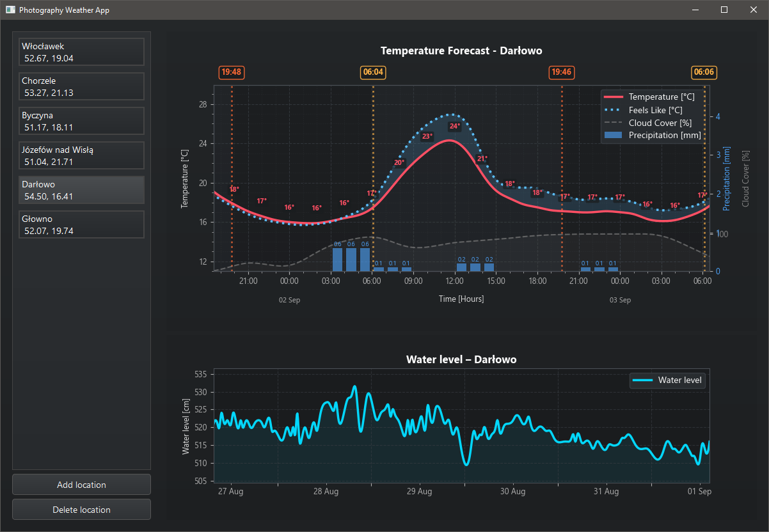Click the selected Darłowo location item
769x532 pixels.
(81, 190)
